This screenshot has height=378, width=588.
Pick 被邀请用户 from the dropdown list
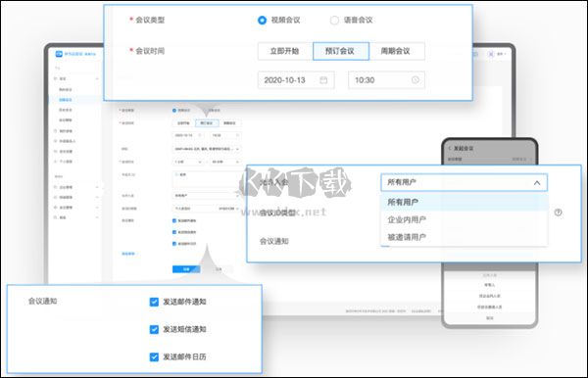[464, 237]
